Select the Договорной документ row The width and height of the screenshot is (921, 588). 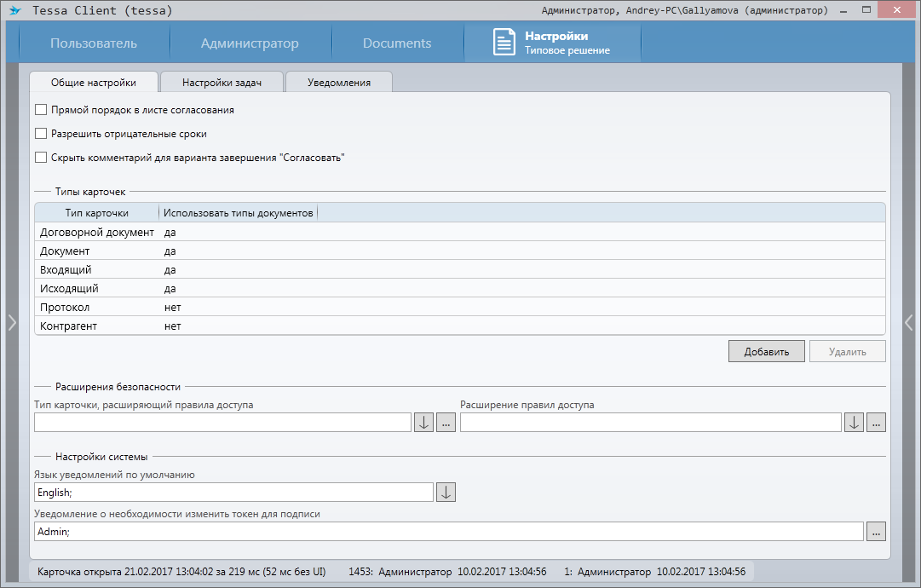tap(97, 233)
